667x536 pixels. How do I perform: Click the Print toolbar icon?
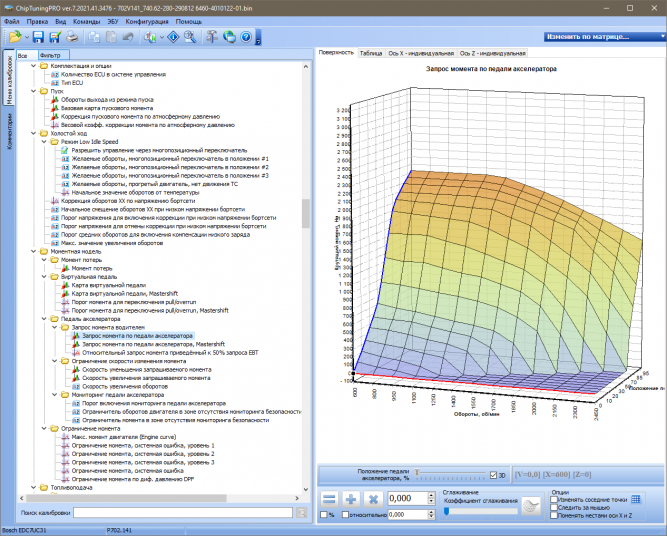(x=72, y=37)
